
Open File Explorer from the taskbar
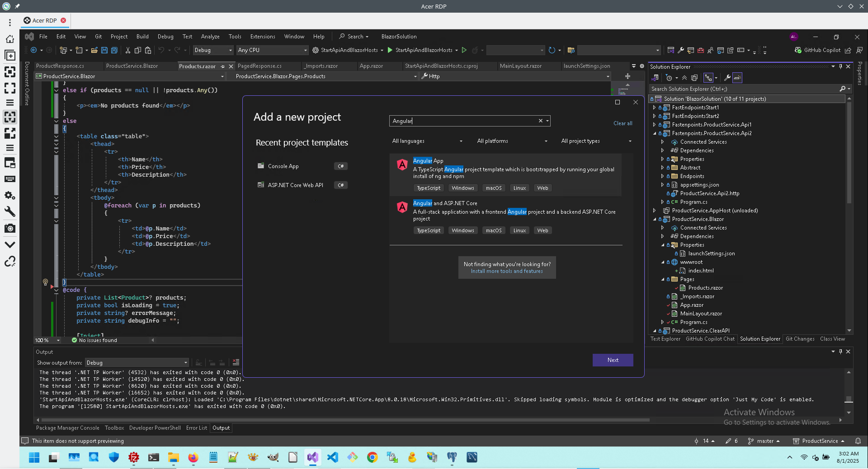173,457
